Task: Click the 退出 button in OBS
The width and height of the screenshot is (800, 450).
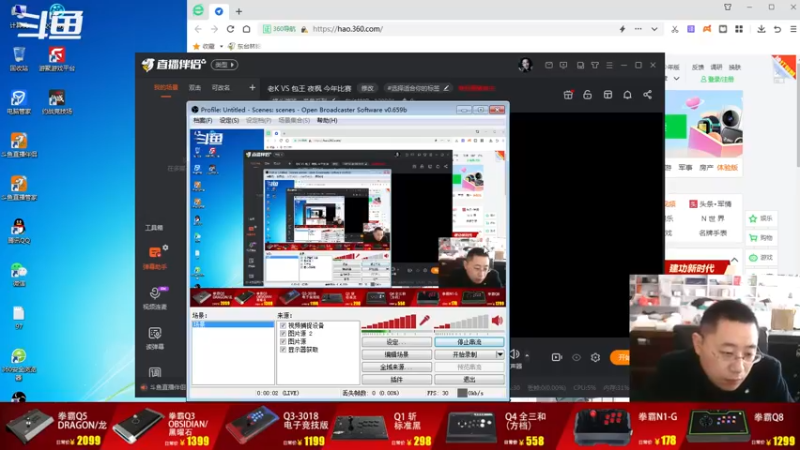Action: (469, 380)
